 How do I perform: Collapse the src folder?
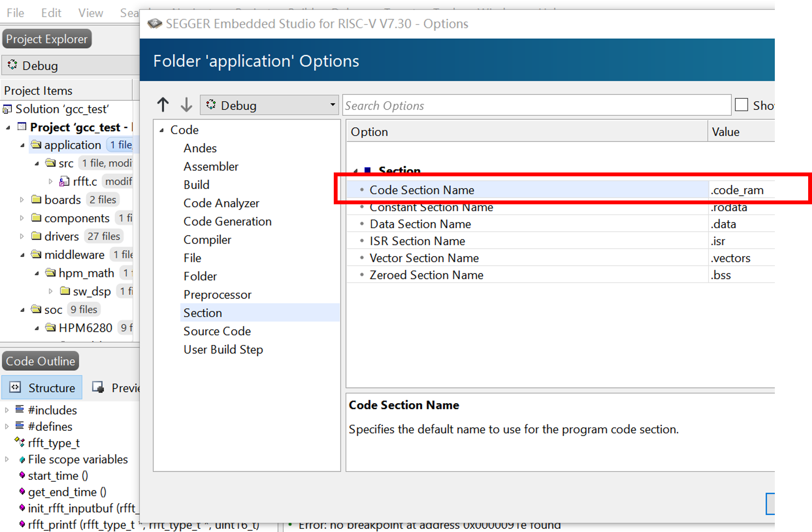click(x=37, y=164)
